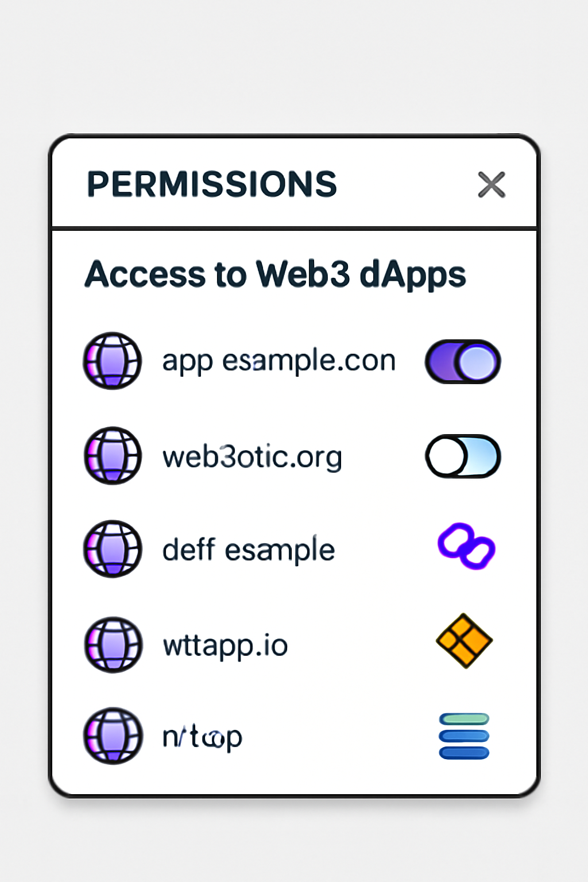Click the wttapp.io text label
The image size is (588, 882).
click(x=225, y=644)
